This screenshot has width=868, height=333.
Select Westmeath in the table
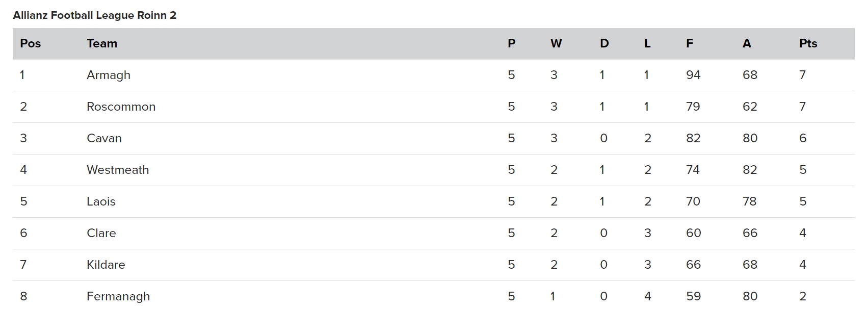[118, 170]
